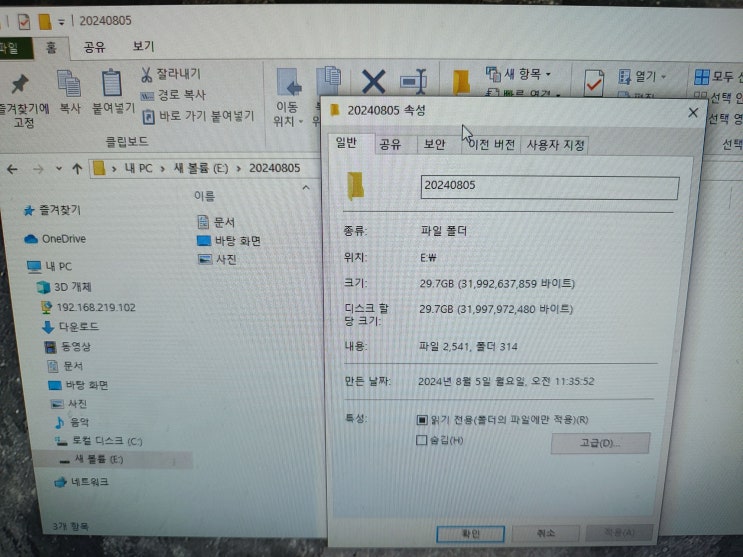Screen dimensions: 743x557
Task: Go back with the left arrow
Action: 12,169
